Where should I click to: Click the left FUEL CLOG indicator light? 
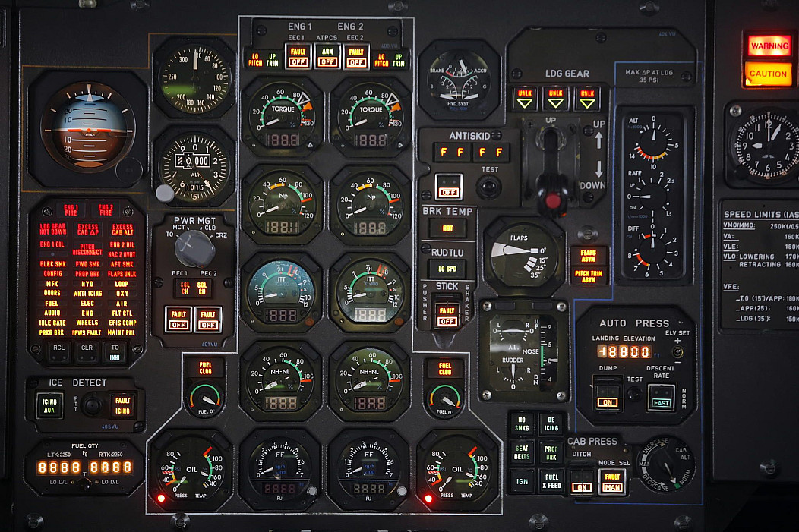pyautogui.click(x=206, y=368)
